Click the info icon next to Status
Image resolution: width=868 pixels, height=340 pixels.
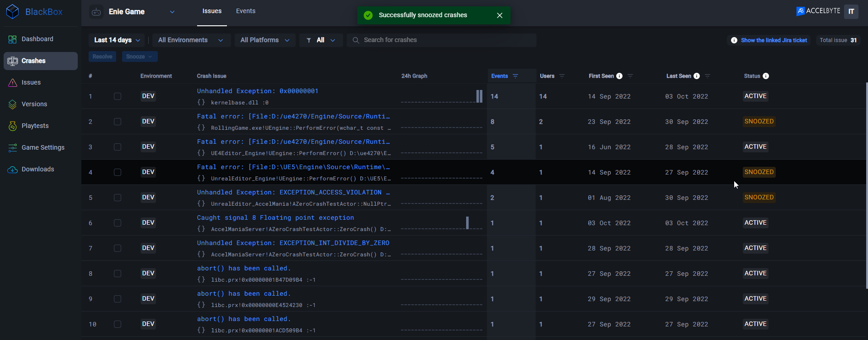(x=766, y=76)
